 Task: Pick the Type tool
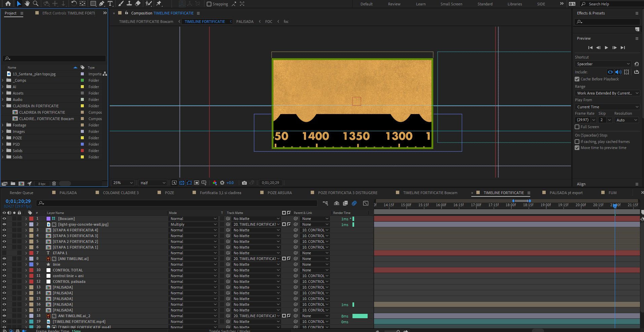(110, 4)
